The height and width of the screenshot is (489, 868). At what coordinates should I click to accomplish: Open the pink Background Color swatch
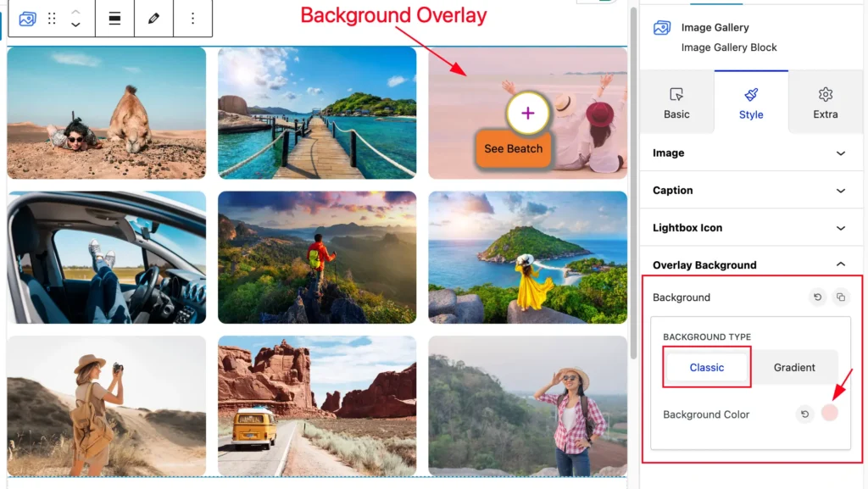pos(830,413)
